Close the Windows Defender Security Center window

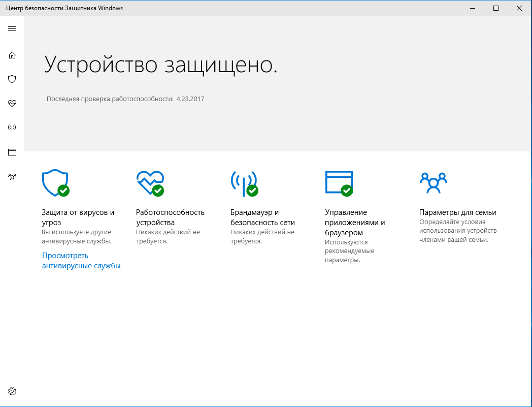(519, 8)
